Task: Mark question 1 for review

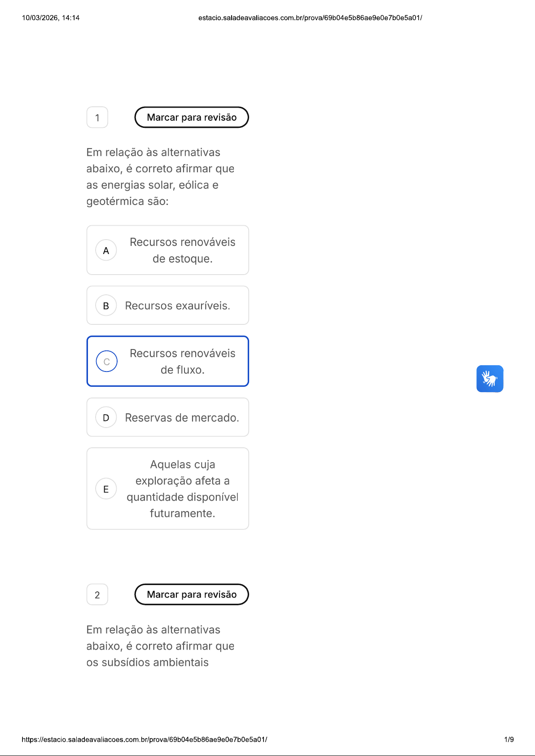Action: pyautogui.click(x=192, y=117)
